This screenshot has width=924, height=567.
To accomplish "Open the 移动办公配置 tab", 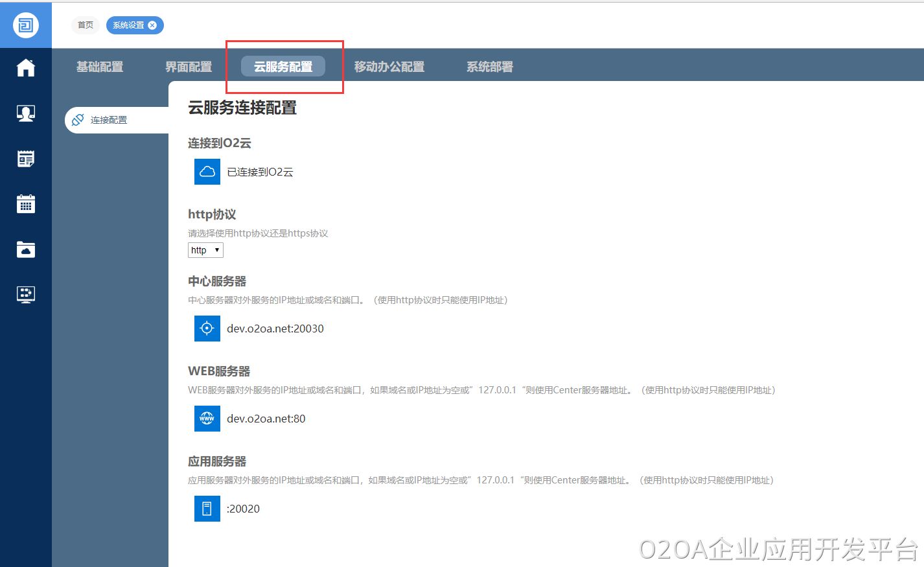I will pyautogui.click(x=389, y=65).
